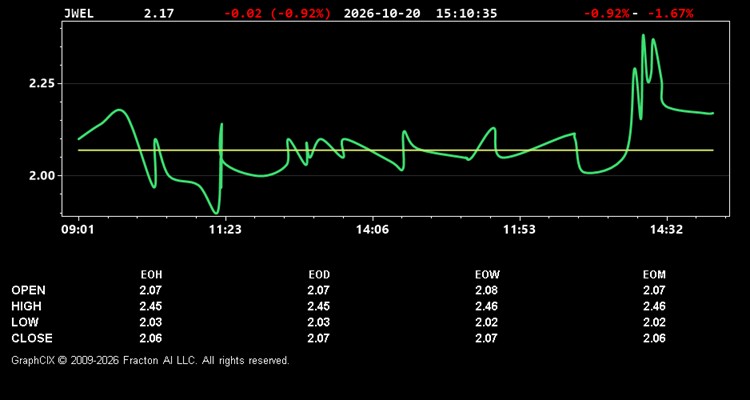Click the CLOSE row label

point(32,338)
